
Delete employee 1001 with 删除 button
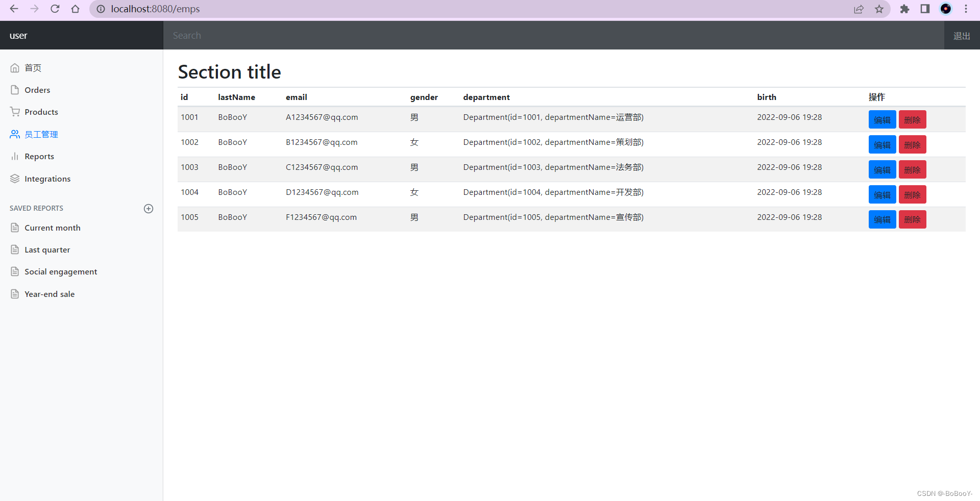[912, 120]
